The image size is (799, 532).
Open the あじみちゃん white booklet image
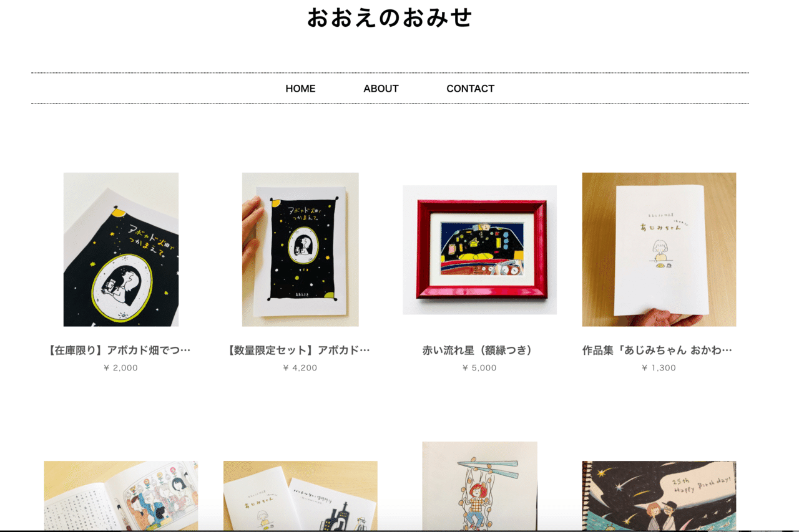tap(659, 249)
